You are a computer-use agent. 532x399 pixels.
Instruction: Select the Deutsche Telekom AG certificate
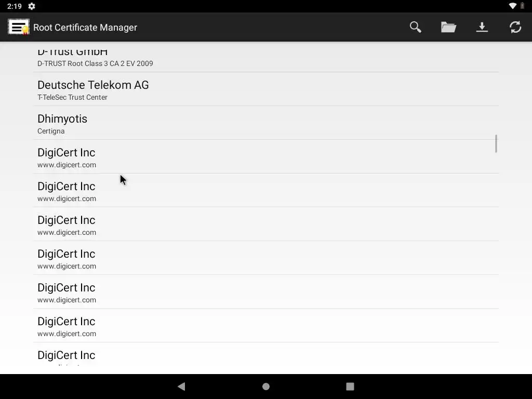pos(266,89)
